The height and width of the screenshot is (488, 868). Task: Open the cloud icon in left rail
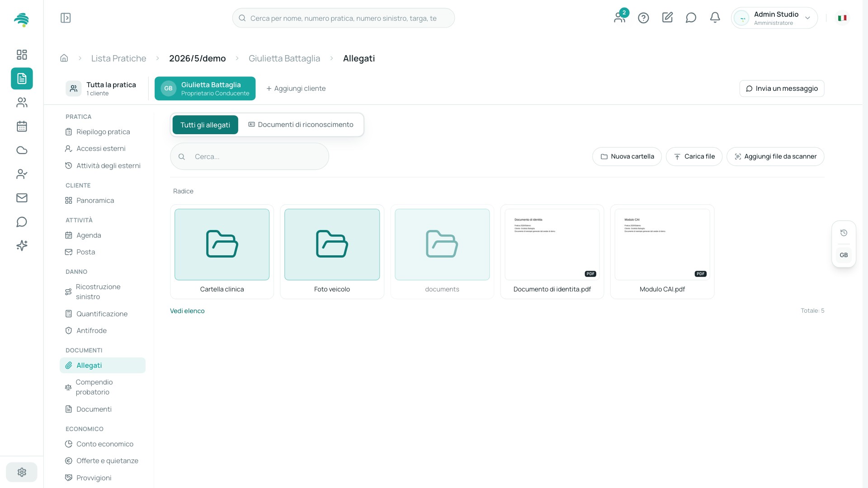[22, 150]
